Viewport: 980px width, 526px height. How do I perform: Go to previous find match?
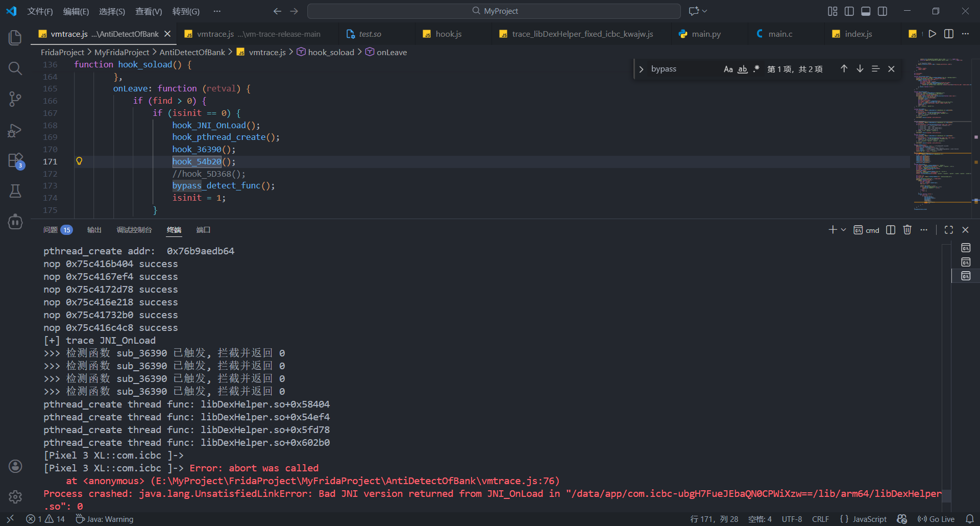click(844, 69)
